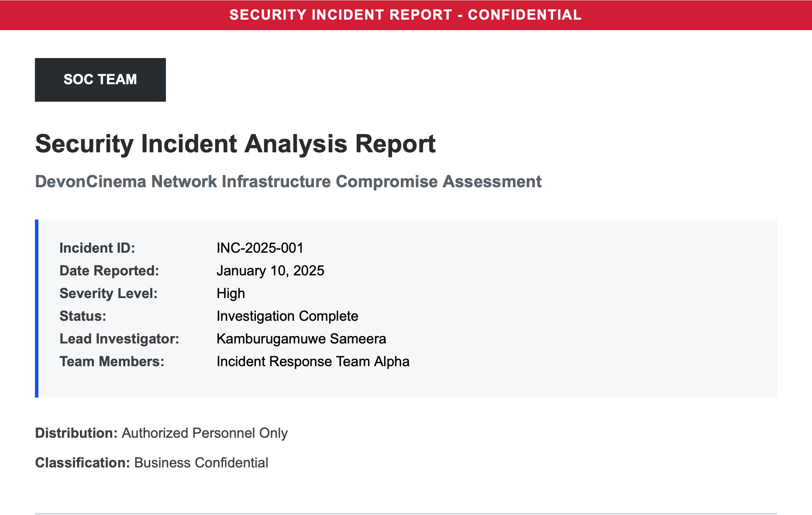Click the Incident Response Team Alpha text
The height and width of the screenshot is (515, 812).
tap(313, 361)
